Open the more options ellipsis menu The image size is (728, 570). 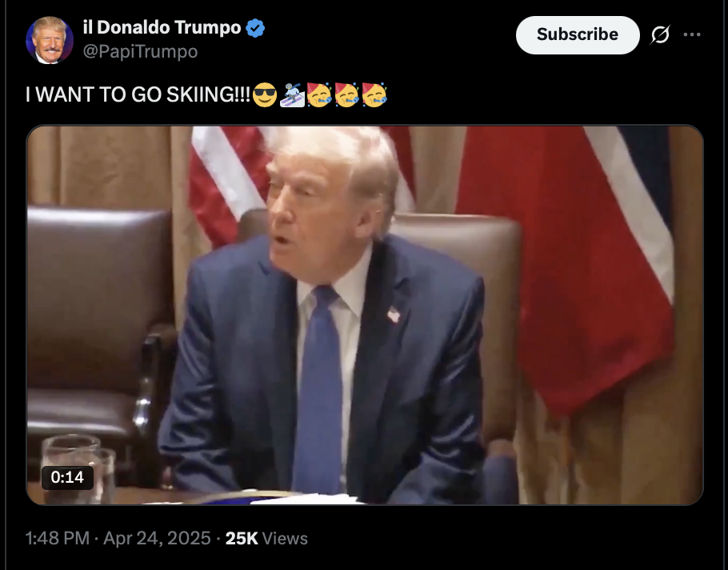pyautogui.click(x=692, y=34)
